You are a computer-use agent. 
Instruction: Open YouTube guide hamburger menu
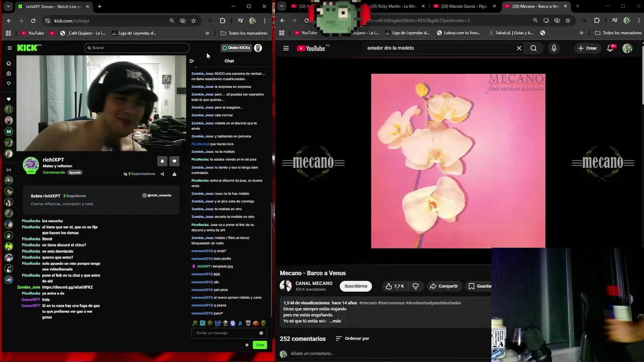tap(286, 48)
